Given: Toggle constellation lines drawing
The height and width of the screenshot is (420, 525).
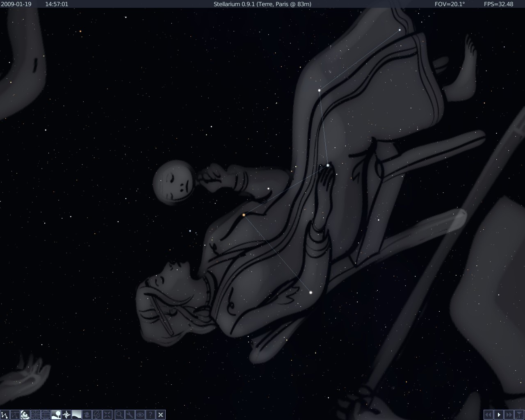Looking at the screenshot, I should pos(5,415).
